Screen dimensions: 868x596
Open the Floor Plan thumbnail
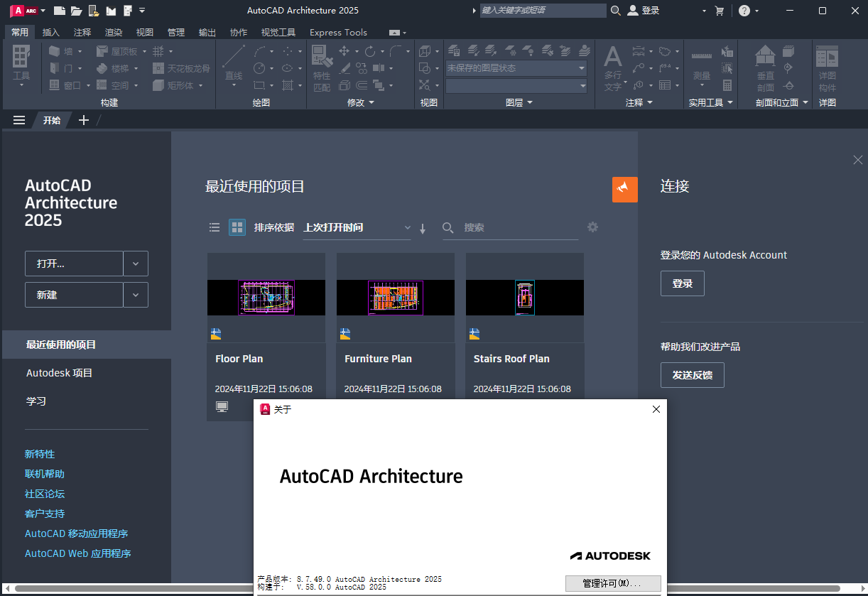[x=266, y=297]
